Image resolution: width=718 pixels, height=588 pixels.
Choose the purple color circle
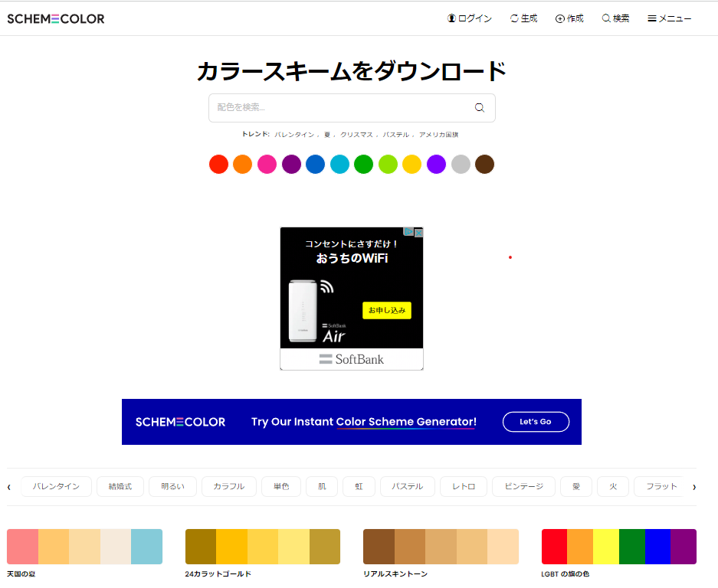[291, 165]
